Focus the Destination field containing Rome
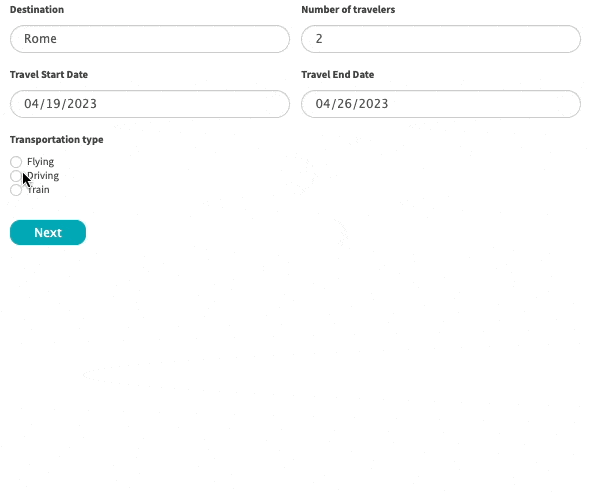This screenshot has width=590, height=492. [150, 39]
